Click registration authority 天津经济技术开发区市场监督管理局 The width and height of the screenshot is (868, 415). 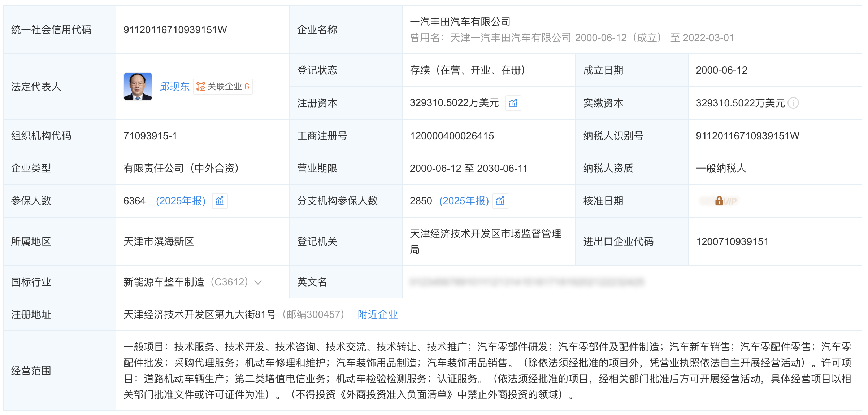pyautogui.click(x=486, y=242)
